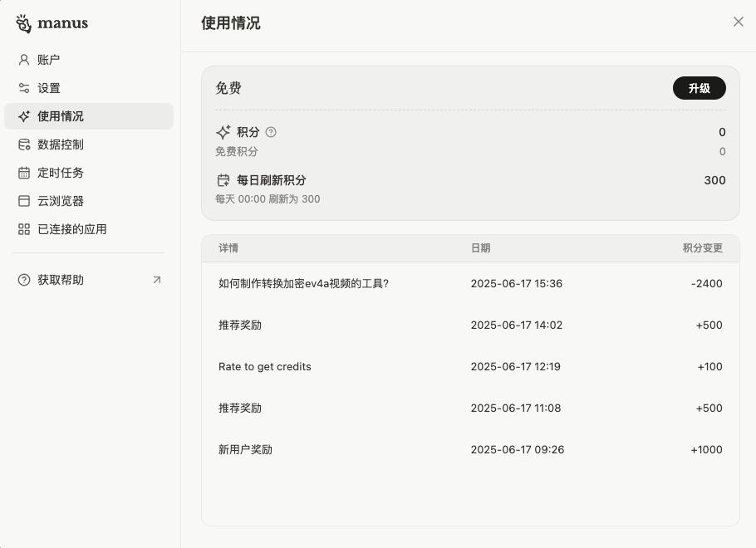The image size is (756, 548).
Task: Click the 每日刷新积分 label
Action: coord(272,180)
